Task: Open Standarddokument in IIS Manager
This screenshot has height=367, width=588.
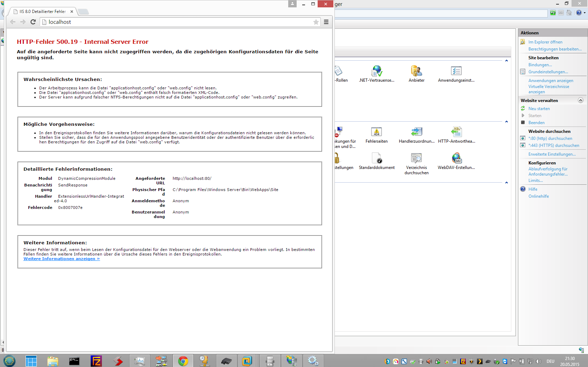Action: [376, 161]
